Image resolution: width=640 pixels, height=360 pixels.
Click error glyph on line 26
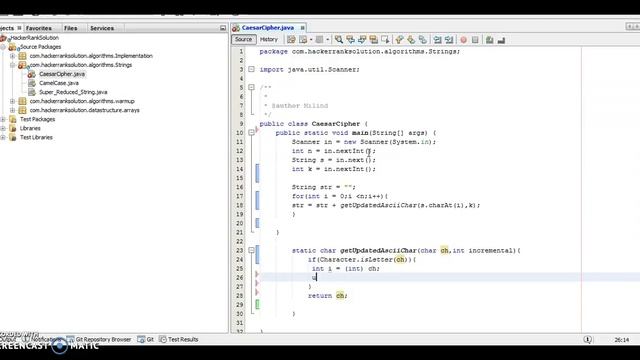pos(257,274)
